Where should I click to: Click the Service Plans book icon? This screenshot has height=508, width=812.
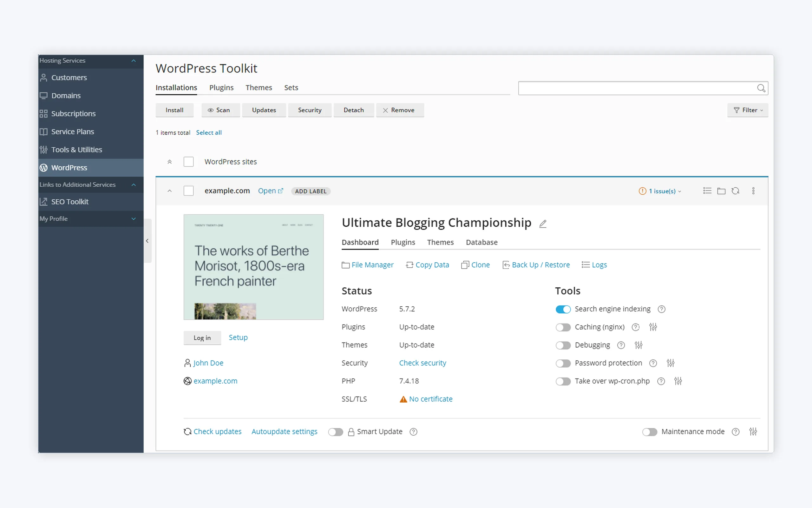44,132
